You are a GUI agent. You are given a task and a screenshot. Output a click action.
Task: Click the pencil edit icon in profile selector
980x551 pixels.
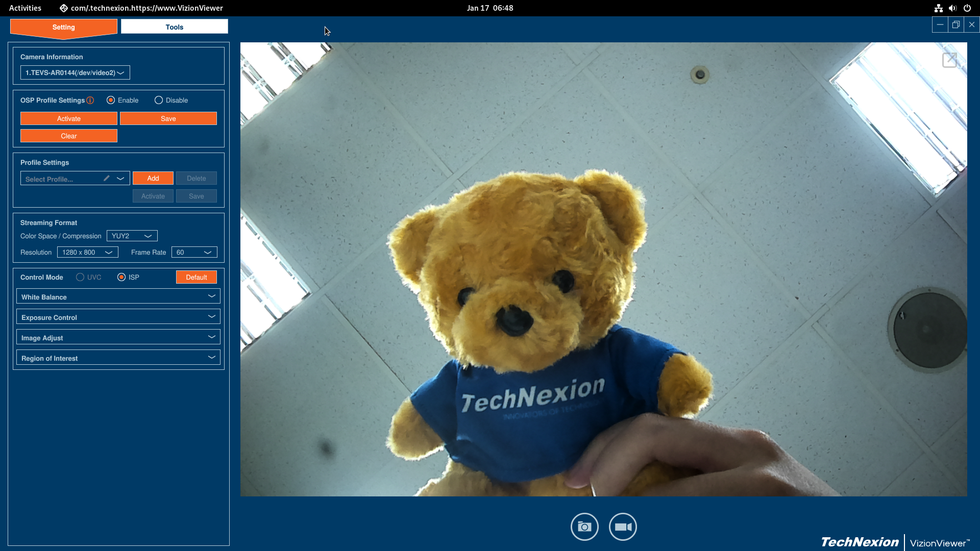[x=107, y=178]
